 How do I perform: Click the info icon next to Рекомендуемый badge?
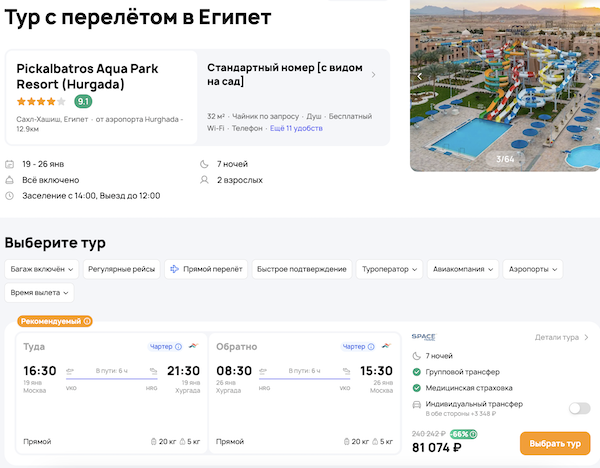87,321
